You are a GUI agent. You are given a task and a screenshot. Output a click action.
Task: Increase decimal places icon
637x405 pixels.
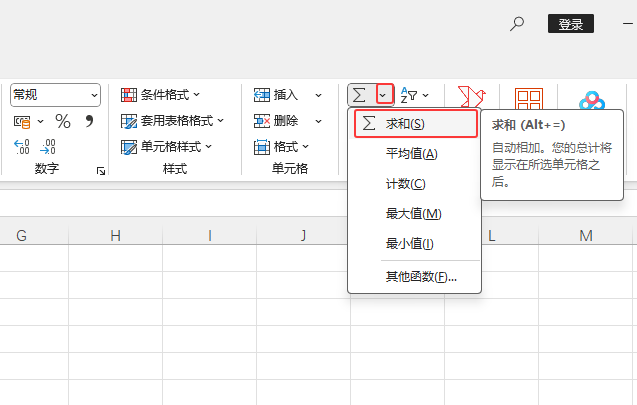click(x=22, y=147)
